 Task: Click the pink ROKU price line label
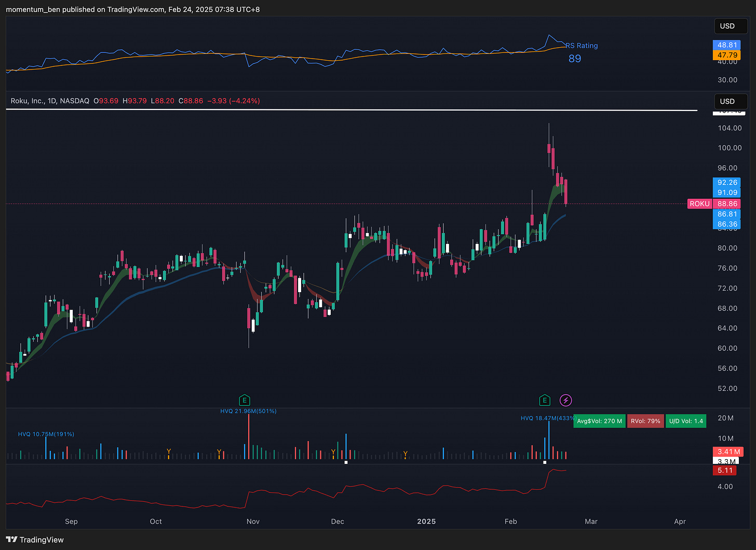[699, 204]
